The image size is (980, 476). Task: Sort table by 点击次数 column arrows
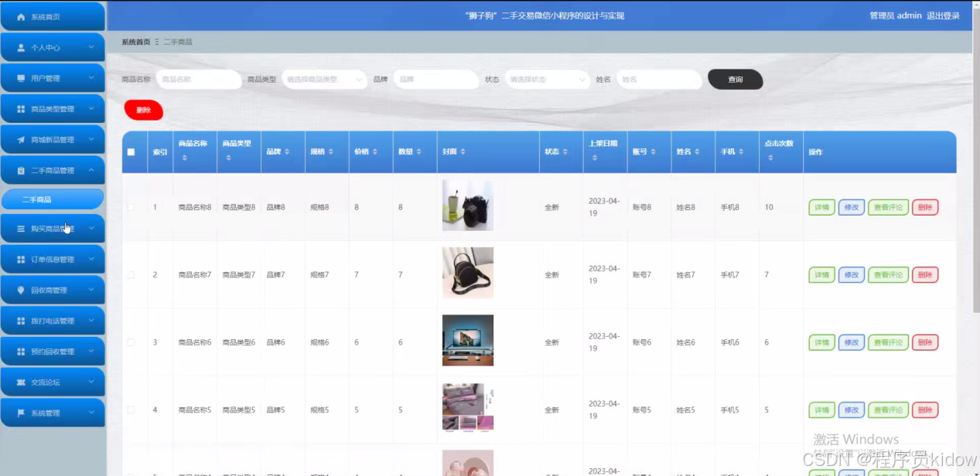(x=770, y=158)
